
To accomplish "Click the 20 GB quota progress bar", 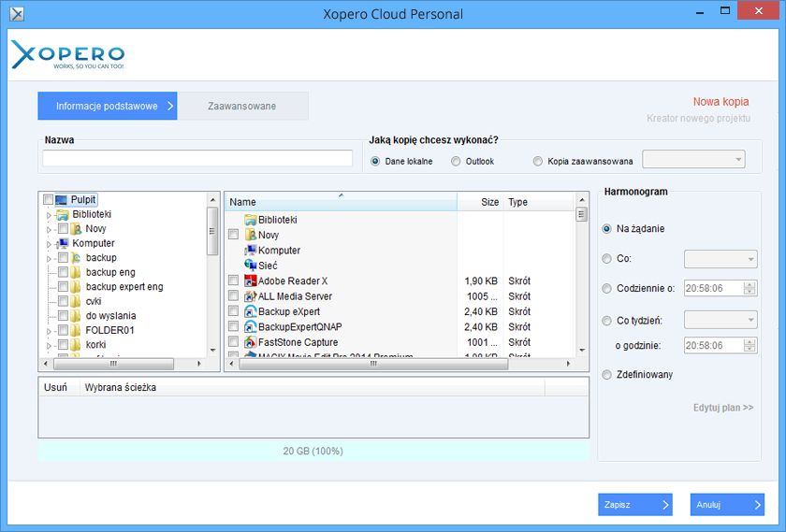I will click(x=313, y=452).
